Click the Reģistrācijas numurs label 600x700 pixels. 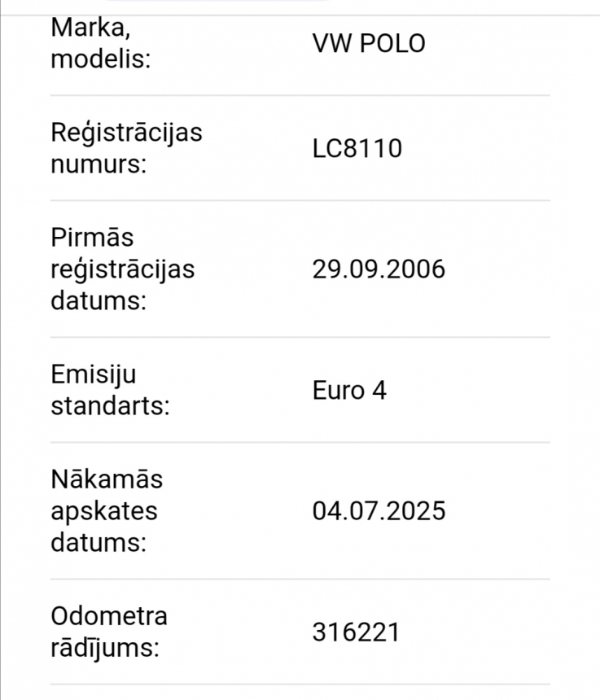126,148
